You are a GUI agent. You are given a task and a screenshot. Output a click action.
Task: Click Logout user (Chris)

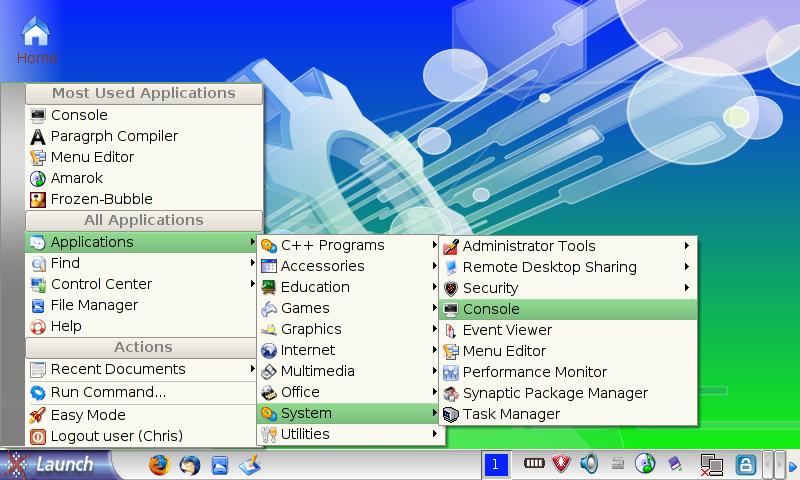(x=141, y=436)
